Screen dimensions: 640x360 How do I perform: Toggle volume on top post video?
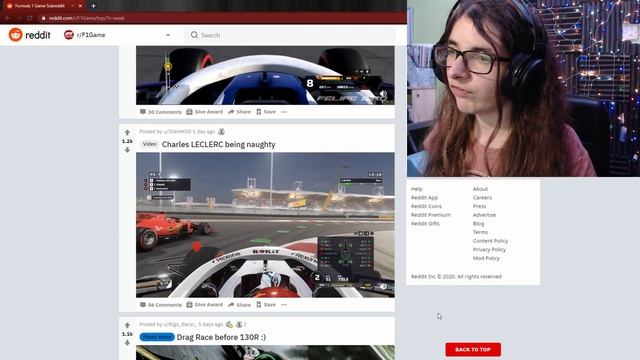point(383,94)
